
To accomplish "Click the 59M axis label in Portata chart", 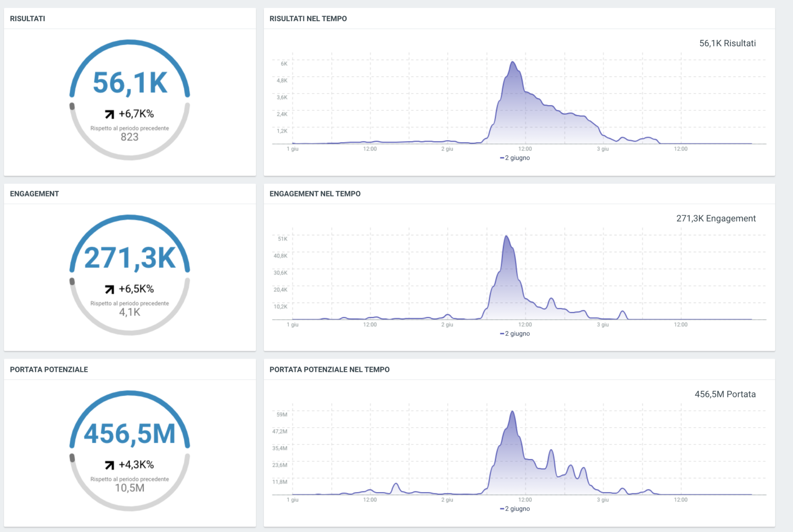I will point(282,414).
